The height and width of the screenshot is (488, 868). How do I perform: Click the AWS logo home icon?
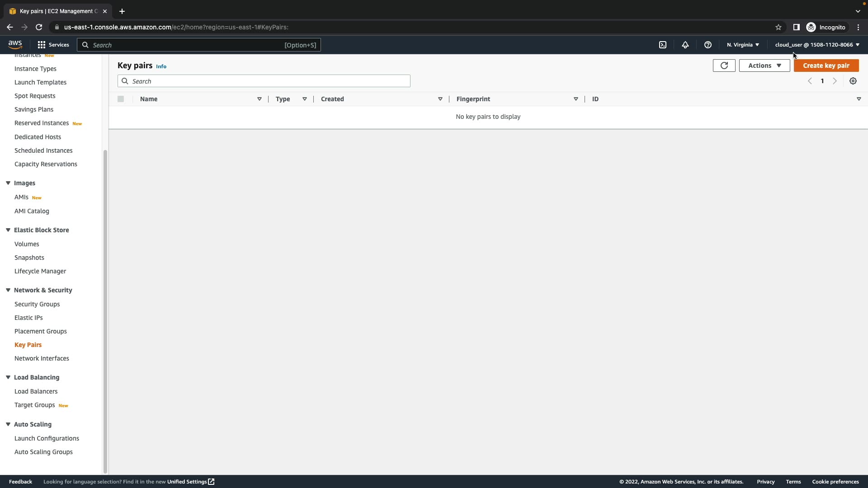click(15, 44)
